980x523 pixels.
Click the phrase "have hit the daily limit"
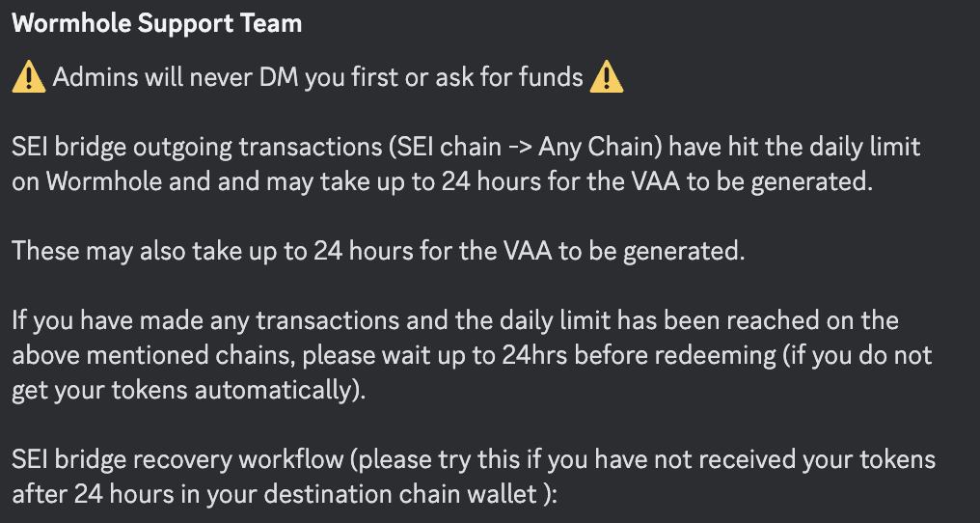795,148
